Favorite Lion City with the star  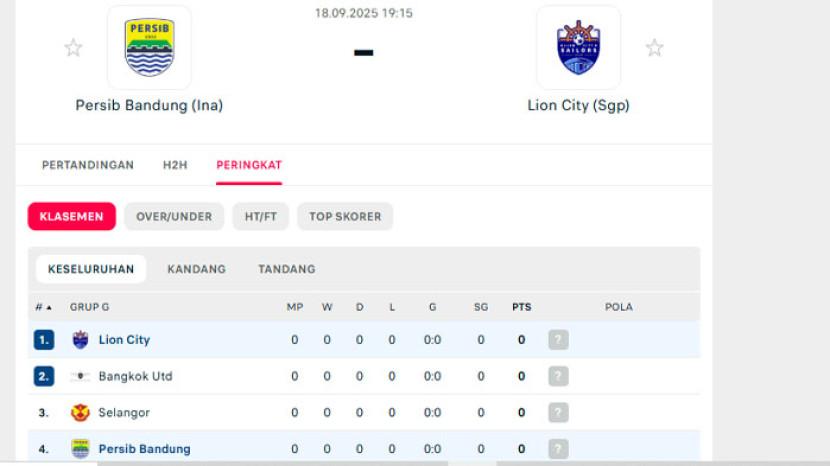[654, 47]
